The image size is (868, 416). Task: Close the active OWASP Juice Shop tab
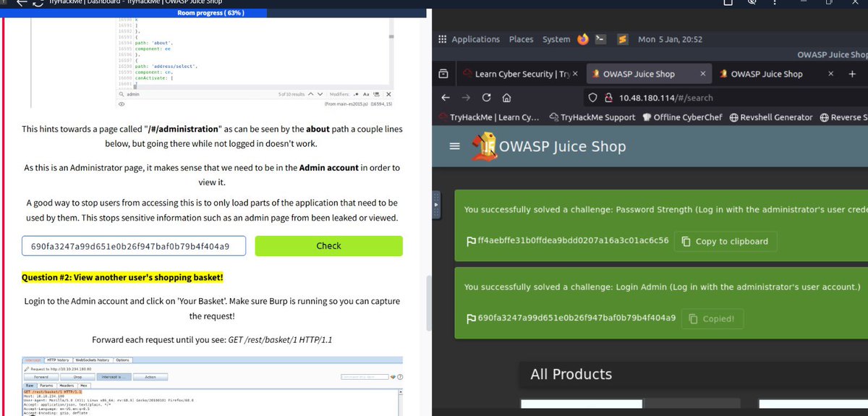click(x=703, y=74)
